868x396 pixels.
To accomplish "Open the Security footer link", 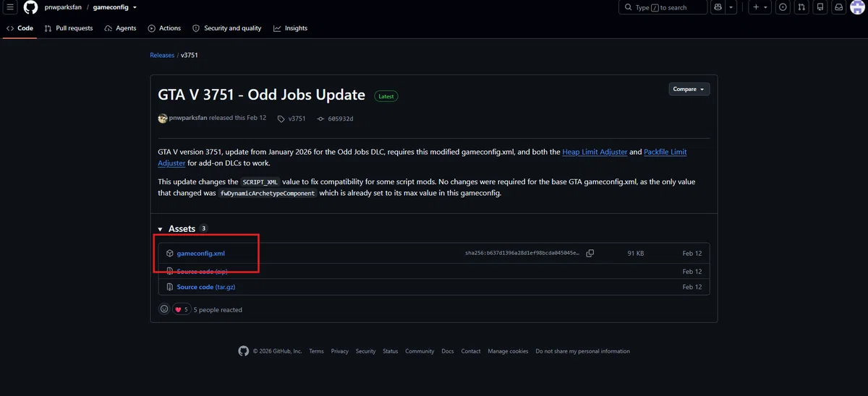I will point(365,351).
